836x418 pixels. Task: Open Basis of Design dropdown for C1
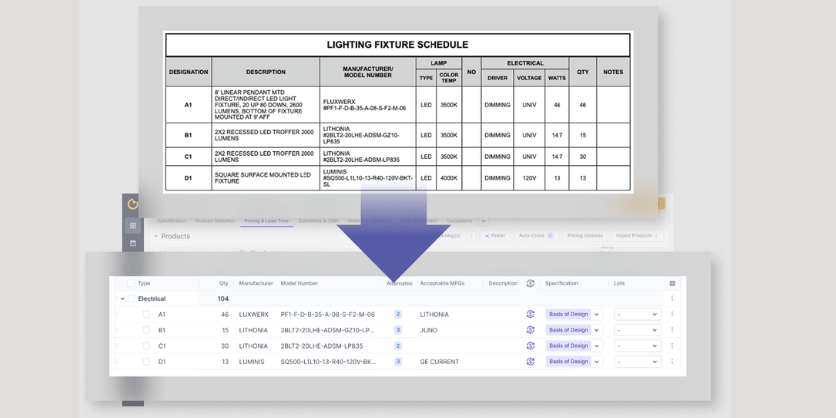[574, 345]
